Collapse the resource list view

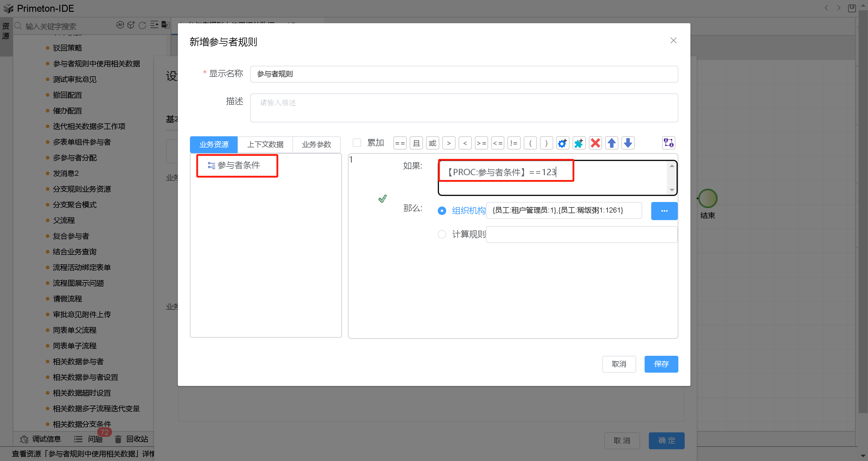click(x=154, y=25)
